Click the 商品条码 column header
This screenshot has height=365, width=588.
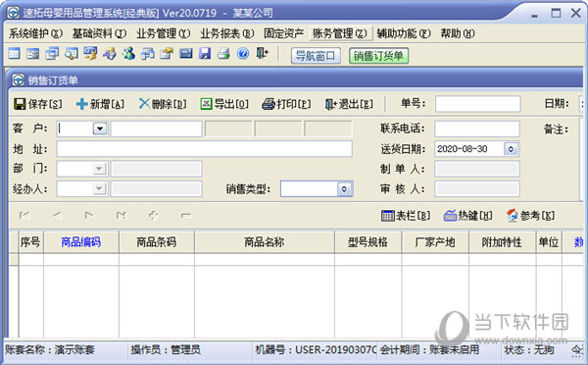pos(157,241)
